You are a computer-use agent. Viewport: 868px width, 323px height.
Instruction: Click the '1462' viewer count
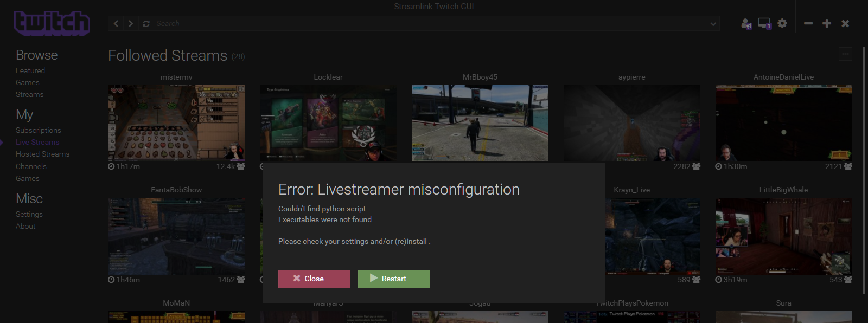[x=226, y=280]
